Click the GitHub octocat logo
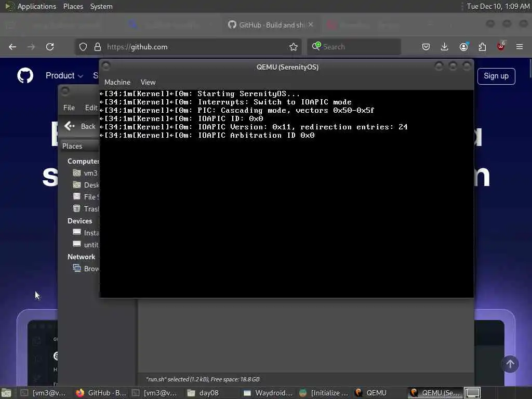 [25, 75]
